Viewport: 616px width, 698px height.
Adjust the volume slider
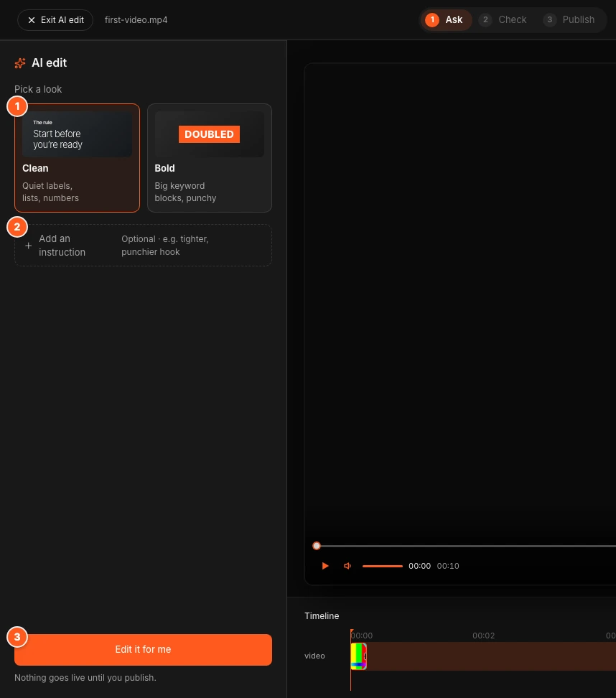pos(383,566)
